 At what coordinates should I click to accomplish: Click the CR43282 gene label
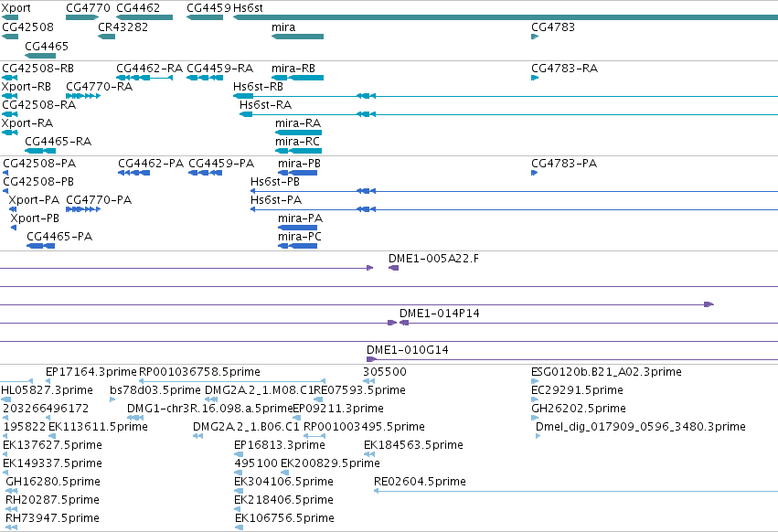click(x=123, y=27)
